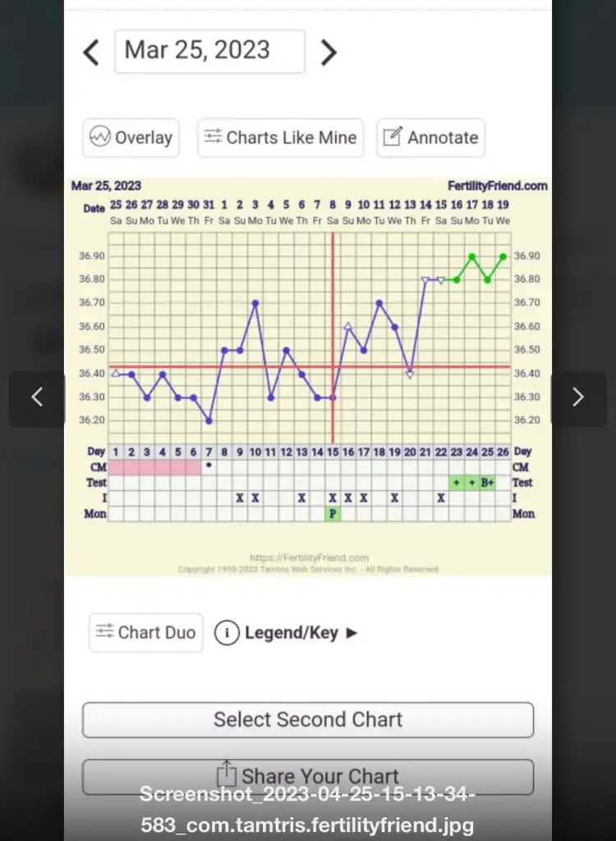Click Select Second Chart button
The height and width of the screenshot is (841, 616).
click(308, 719)
